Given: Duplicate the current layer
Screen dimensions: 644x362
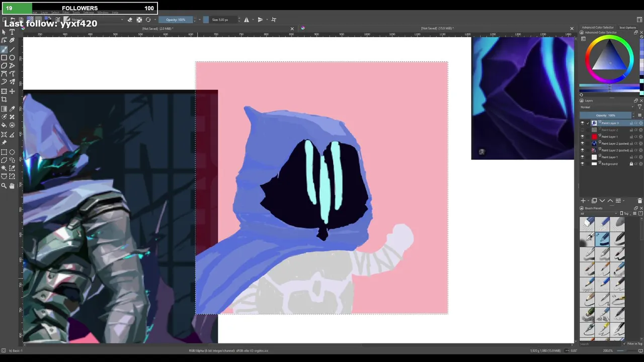Looking at the screenshot, I should coord(594,201).
